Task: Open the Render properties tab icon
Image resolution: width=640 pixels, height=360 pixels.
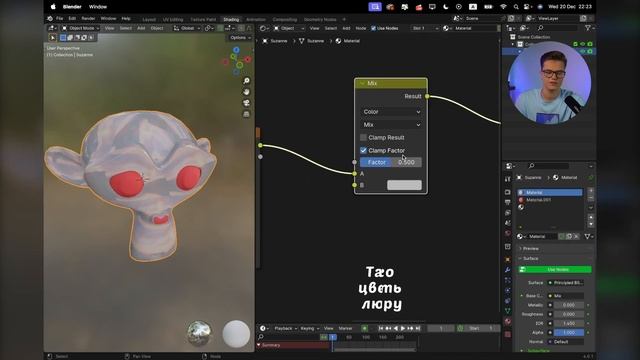Action: 508,192
